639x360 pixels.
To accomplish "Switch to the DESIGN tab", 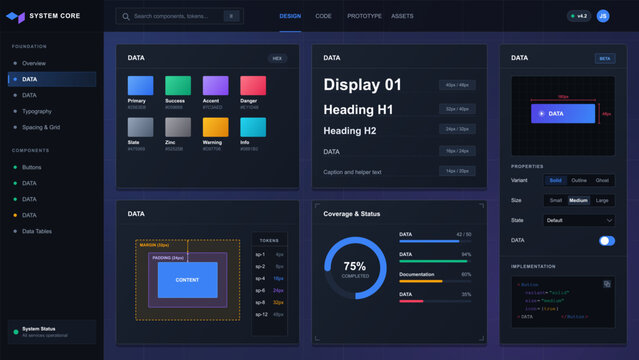I will click(290, 16).
